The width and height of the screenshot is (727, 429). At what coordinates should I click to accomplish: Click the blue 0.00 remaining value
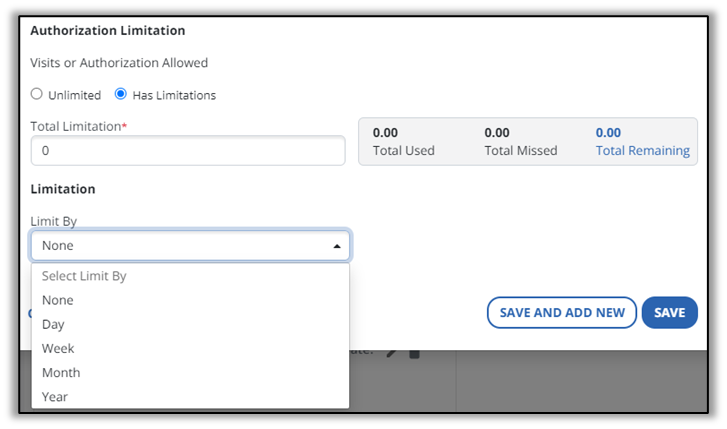click(x=608, y=132)
